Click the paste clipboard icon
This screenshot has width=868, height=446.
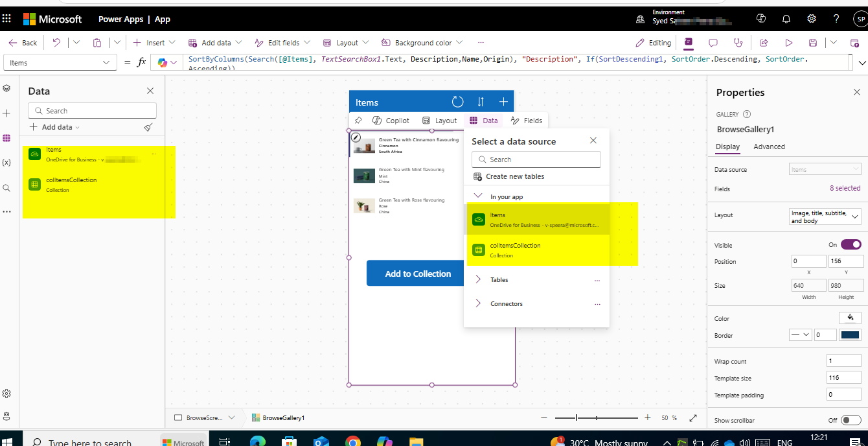pos(97,43)
